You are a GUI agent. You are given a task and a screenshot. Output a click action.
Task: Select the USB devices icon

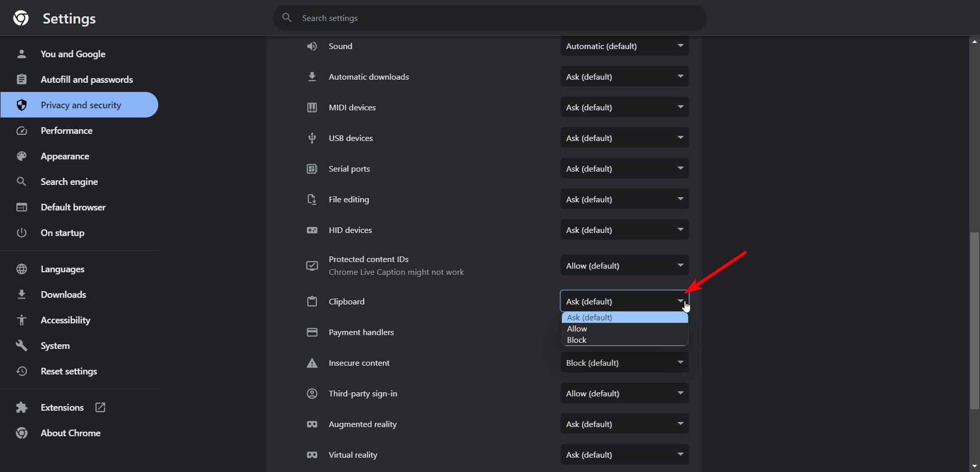312,138
